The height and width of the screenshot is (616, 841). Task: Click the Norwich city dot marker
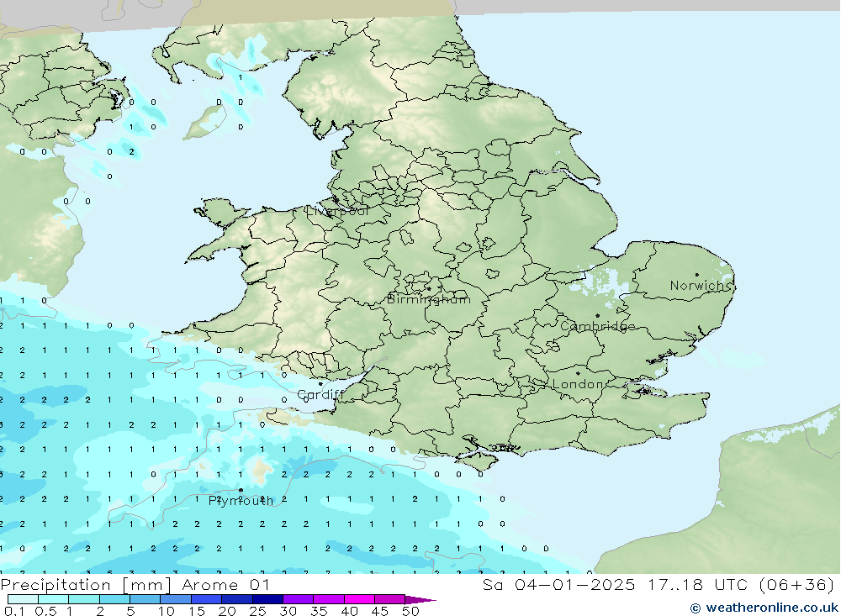pos(696,275)
